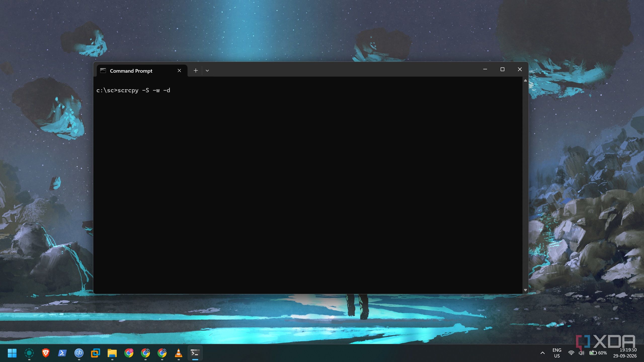The width and height of the screenshot is (644, 362).
Task: Open VLC media player from taskbar
Action: (179, 353)
